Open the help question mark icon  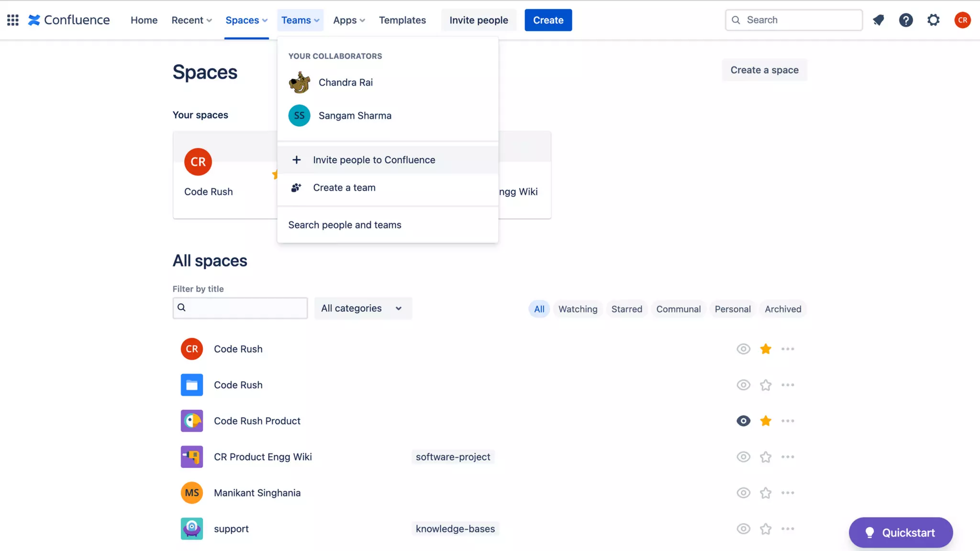[905, 20]
